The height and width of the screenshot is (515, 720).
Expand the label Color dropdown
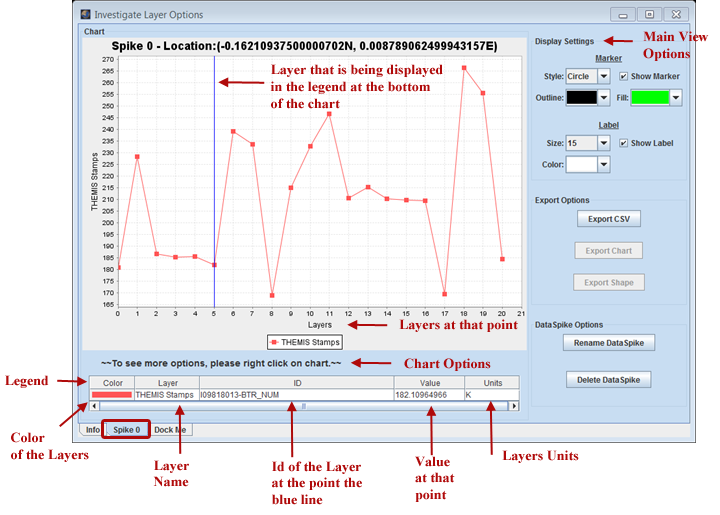click(603, 164)
